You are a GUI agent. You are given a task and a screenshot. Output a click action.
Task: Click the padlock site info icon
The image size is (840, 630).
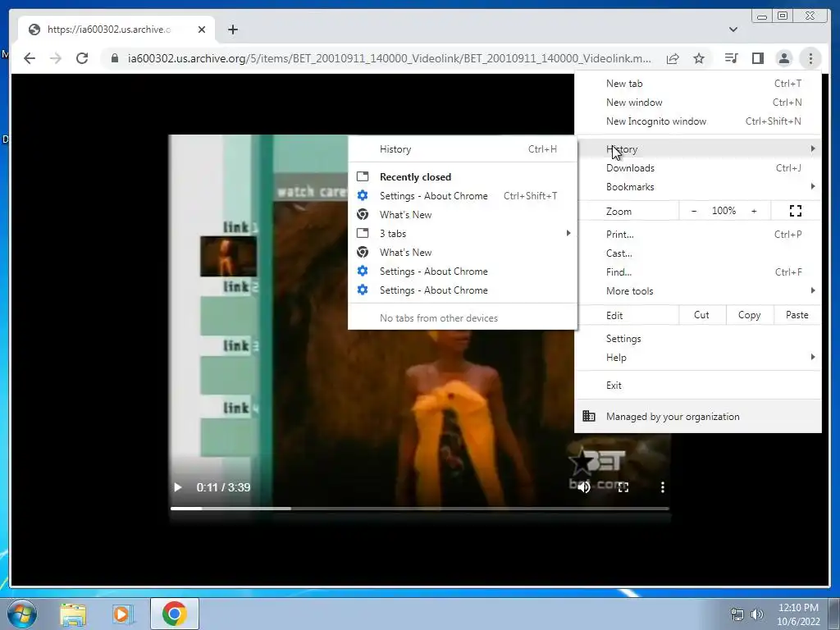click(x=115, y=58)
